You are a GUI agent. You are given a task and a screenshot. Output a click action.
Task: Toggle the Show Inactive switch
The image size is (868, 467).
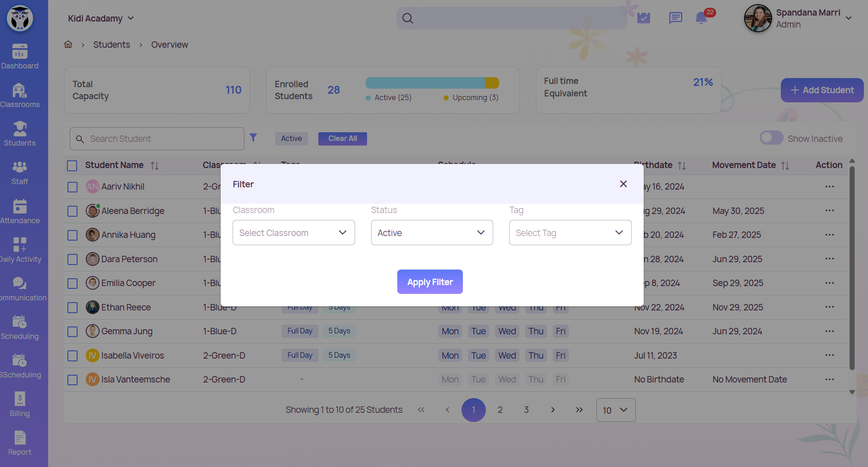771,138
